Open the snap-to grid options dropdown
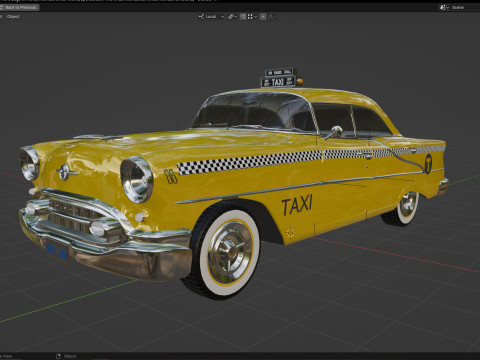The width and height of the screenshot is (480, 360). [x=252, y=17]
